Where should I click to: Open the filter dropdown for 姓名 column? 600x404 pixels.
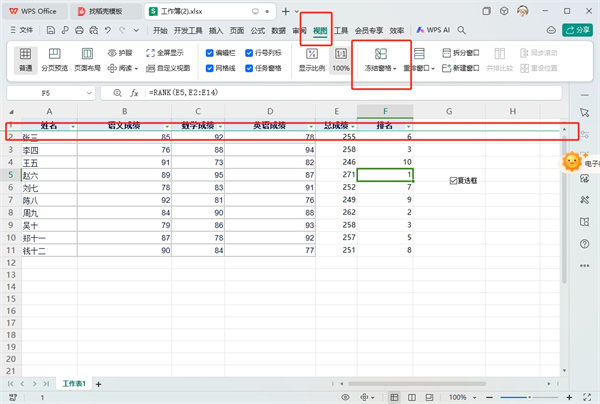[73, 127]
